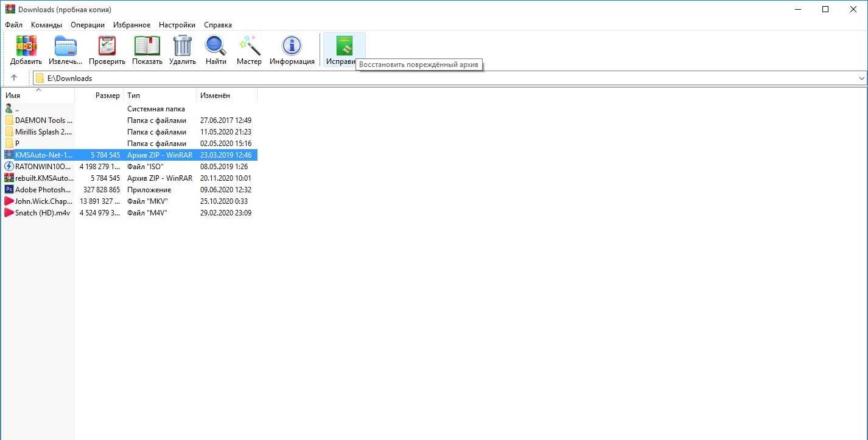868x440 pixels.
Task: Click the Извлечь (Extract) toolbar icon
Action: pos(65,46)
